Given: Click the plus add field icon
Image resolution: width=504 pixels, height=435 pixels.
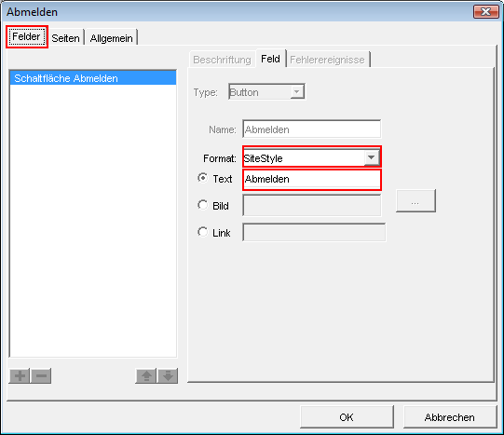Looking at the screenshot, I should tap(20, 375).
